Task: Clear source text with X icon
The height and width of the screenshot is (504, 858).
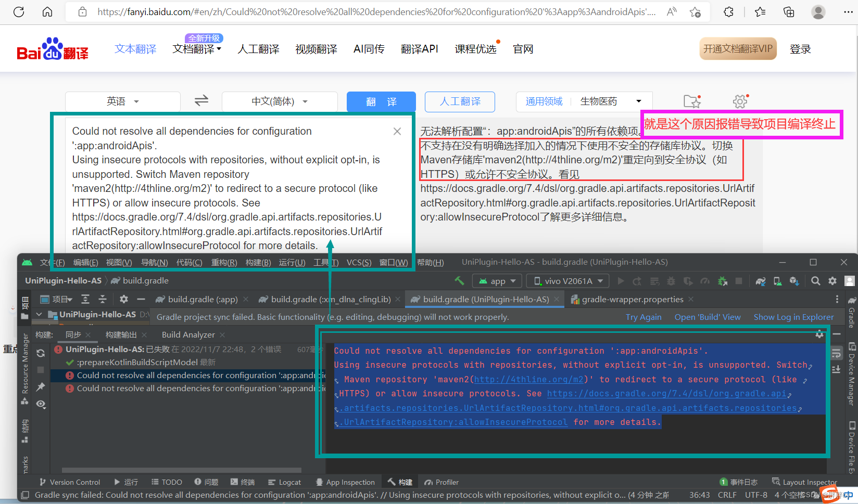Action: (397, 132)
